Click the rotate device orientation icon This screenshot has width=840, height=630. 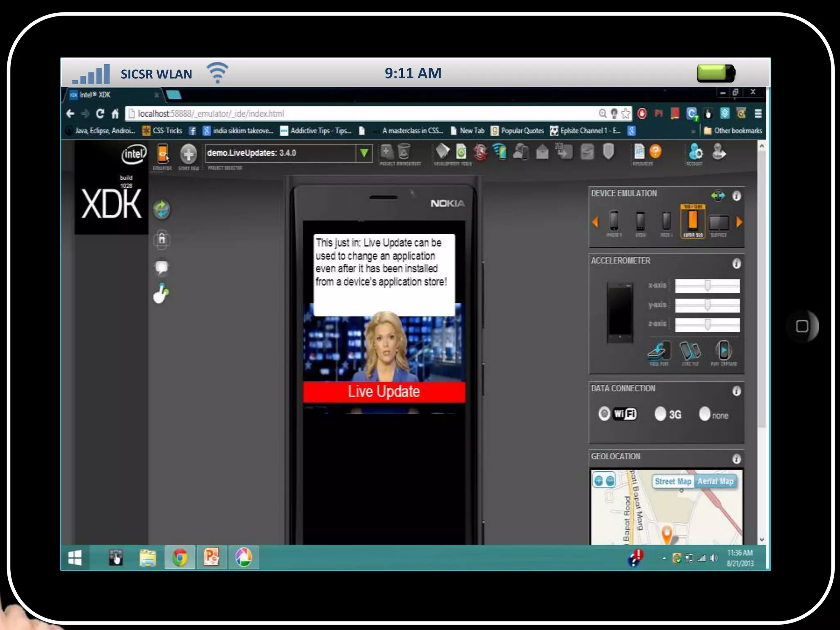pyautogui.click(x=718, y=196)
